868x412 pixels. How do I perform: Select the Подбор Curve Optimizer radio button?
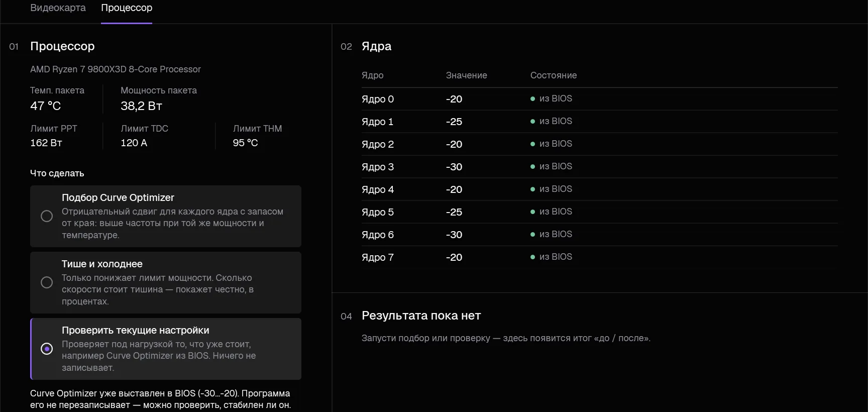tap(47, 216)
